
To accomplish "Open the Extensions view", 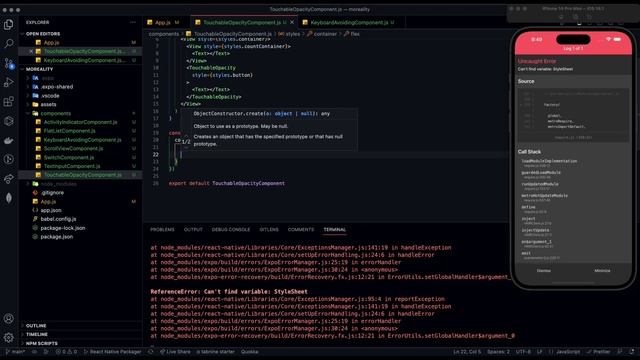I will (9, 102).
